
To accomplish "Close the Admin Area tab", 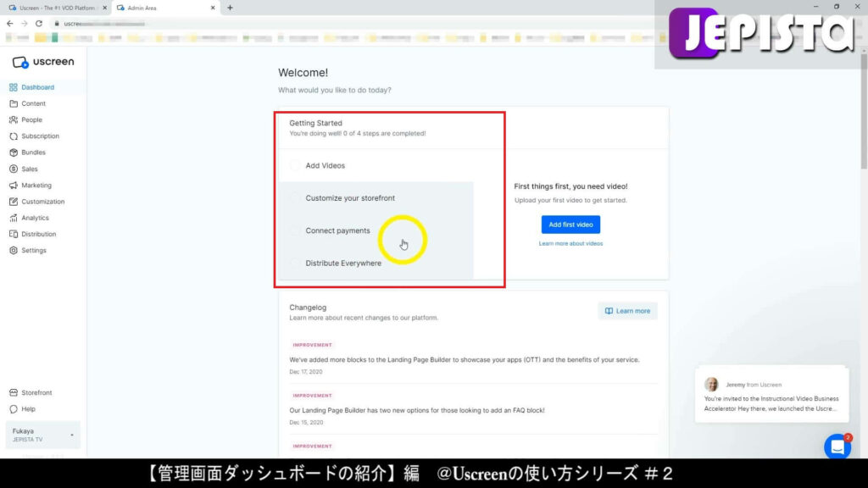I will (213, 8).
